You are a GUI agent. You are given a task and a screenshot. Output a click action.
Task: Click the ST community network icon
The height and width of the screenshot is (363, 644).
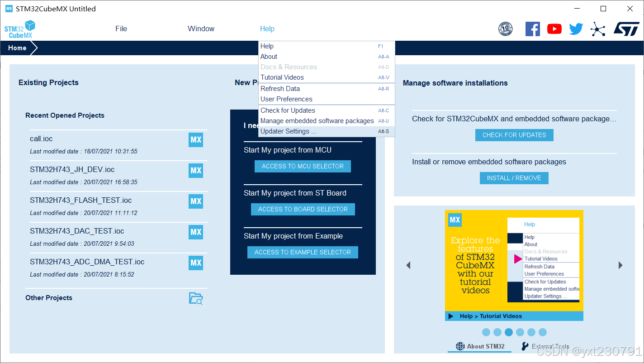[598, 29]
